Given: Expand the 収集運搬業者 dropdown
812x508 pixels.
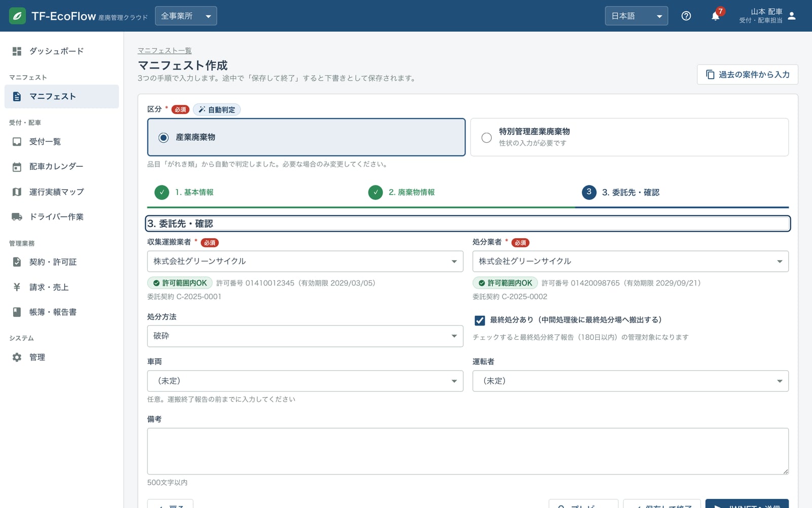Looking at the screenshot, I should click(x=305, y=261).
